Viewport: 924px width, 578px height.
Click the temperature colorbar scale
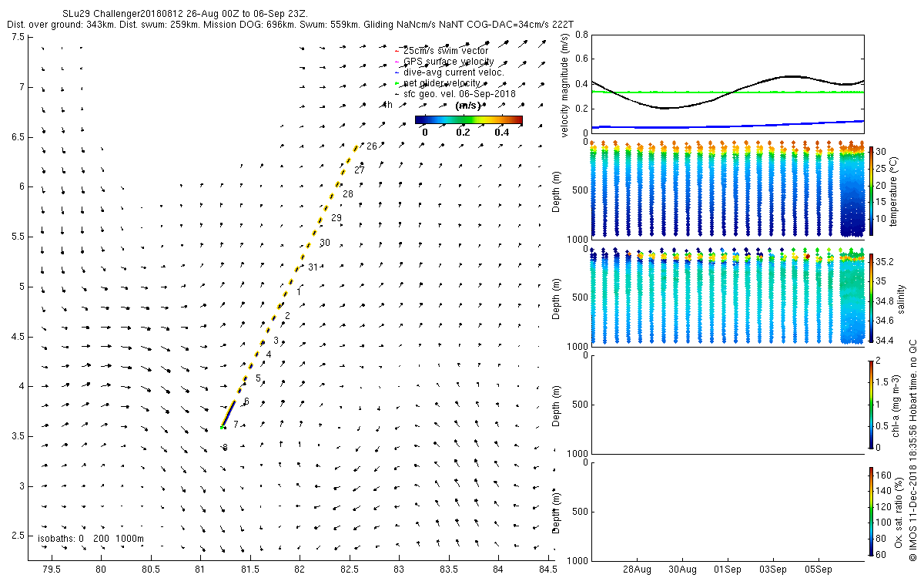[871, 191]
